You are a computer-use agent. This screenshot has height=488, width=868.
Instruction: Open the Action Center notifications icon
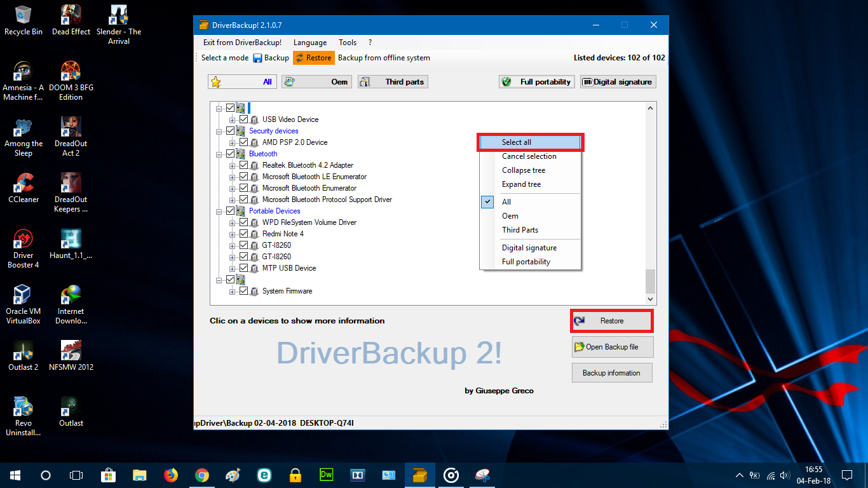(847, 475)
